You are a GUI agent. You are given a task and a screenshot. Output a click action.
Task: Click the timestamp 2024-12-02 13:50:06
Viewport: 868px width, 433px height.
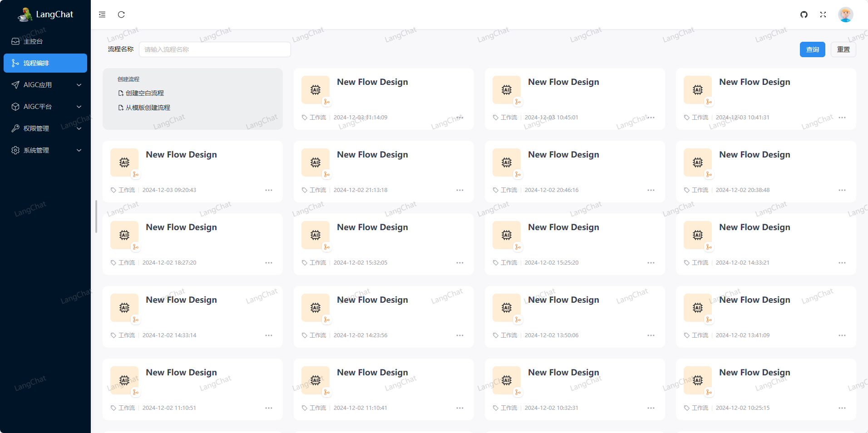tap(552, 335)
